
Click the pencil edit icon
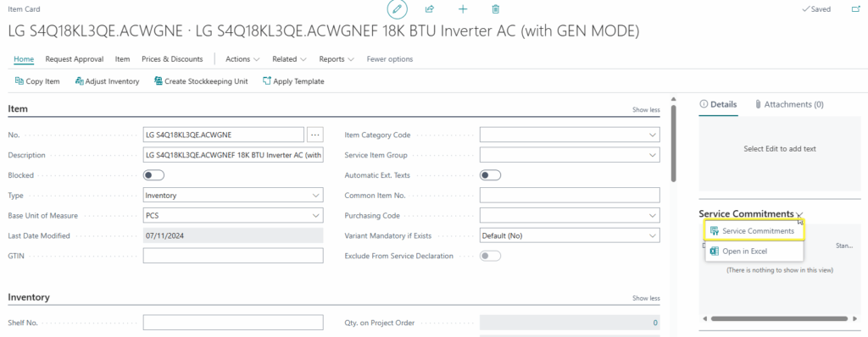pos(397,9)
